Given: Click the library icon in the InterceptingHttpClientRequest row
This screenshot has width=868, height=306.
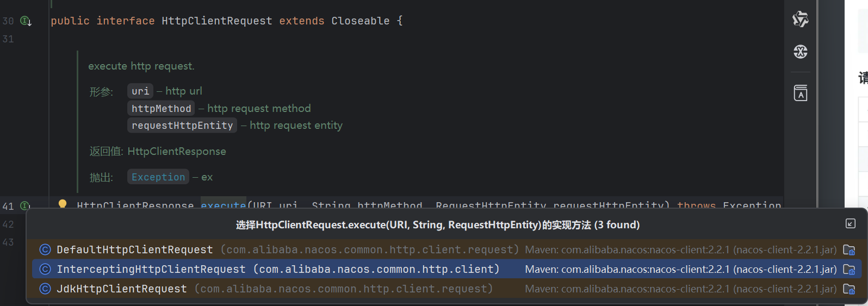Looking at the screenshot, I should (848, 269).
